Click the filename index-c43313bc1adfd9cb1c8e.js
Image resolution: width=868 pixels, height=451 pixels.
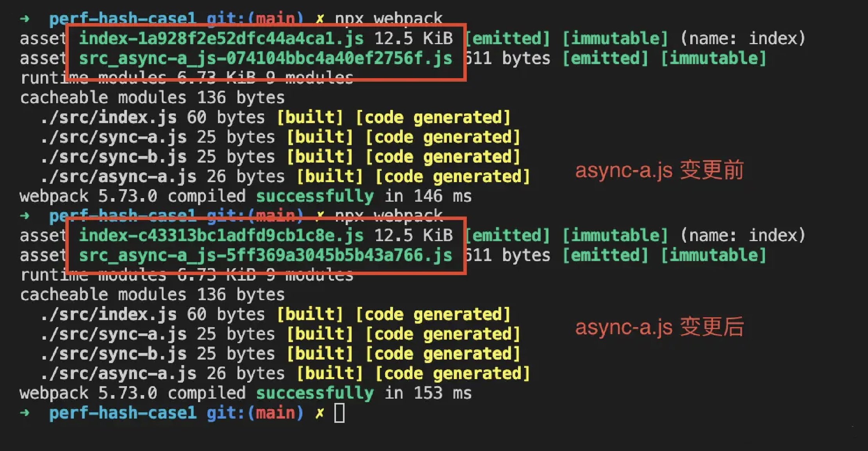click(x=221, y=235)
